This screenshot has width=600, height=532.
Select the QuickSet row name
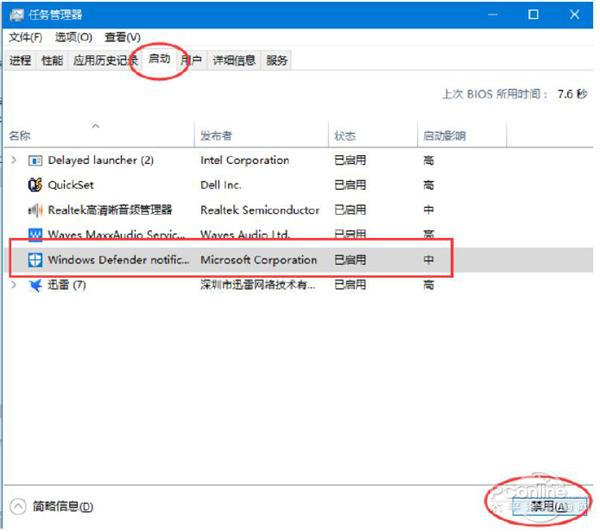[70, 185]
